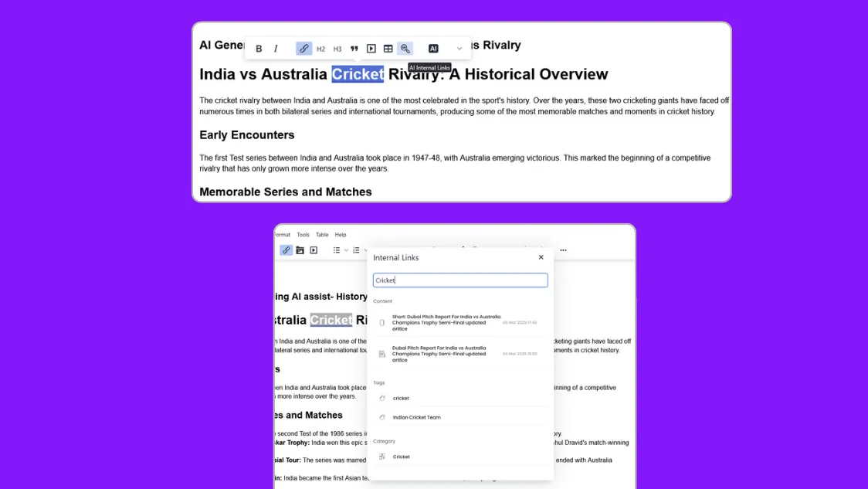Click the Tags section label
Viewport: 868px width, 489px height.
[378, 382]
